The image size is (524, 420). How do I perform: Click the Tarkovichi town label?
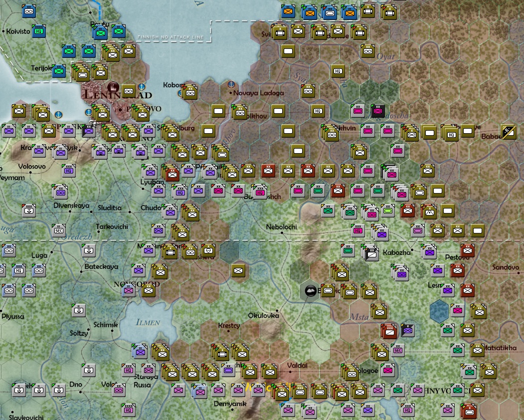pyautogui.click(x=112, y=227)
